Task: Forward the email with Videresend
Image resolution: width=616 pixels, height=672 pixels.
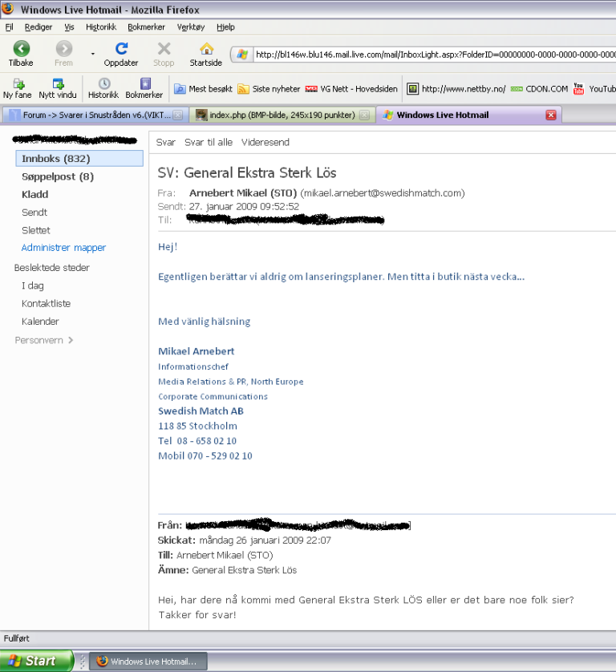Action: click(x=265, y=142)
